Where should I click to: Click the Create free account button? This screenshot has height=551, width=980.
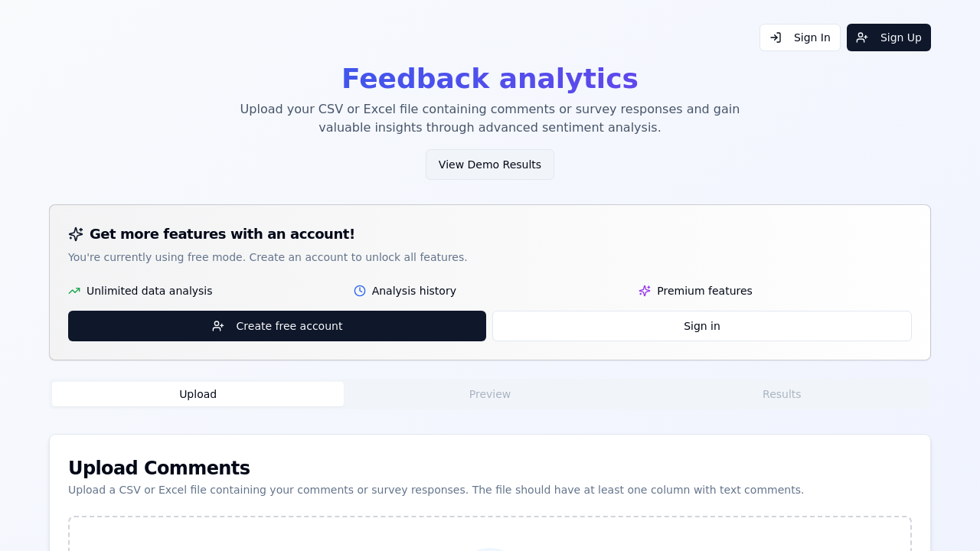(277, 326)
